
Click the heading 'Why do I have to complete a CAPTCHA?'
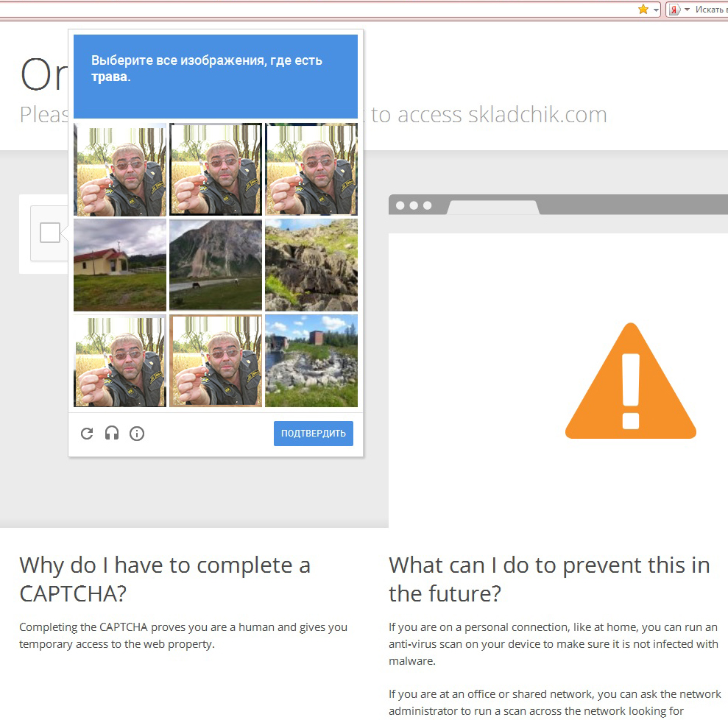pos(165,579)
